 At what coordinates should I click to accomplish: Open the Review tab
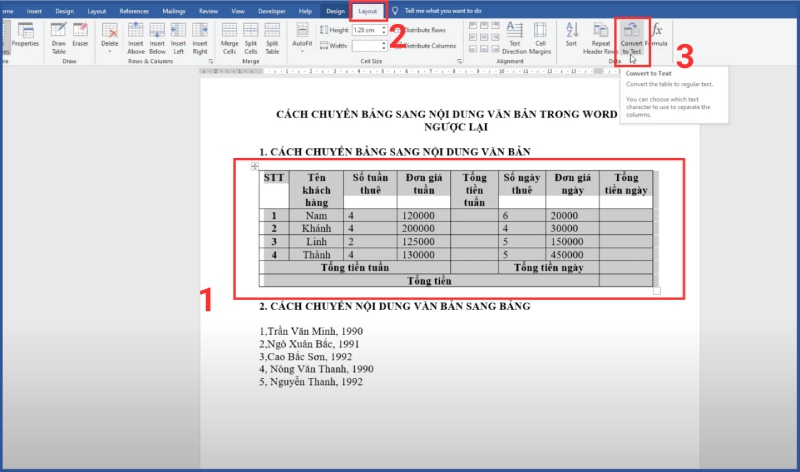point(208,11)
